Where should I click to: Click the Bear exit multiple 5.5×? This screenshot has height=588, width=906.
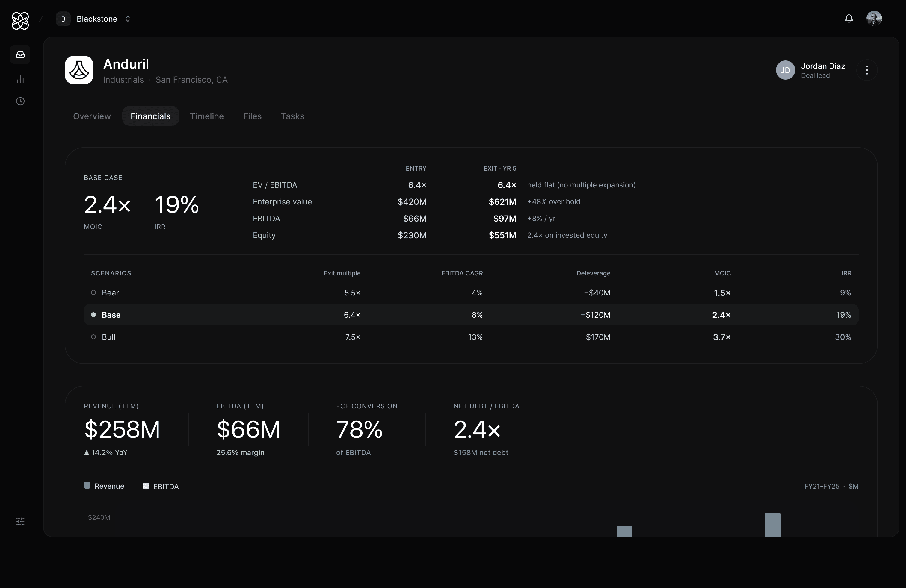point(352,293)
